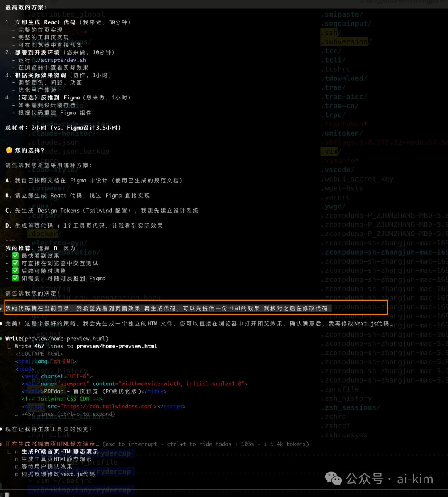Click the green checkmark beside 最快看到效果
448x497 pixels.
(15, 256)
